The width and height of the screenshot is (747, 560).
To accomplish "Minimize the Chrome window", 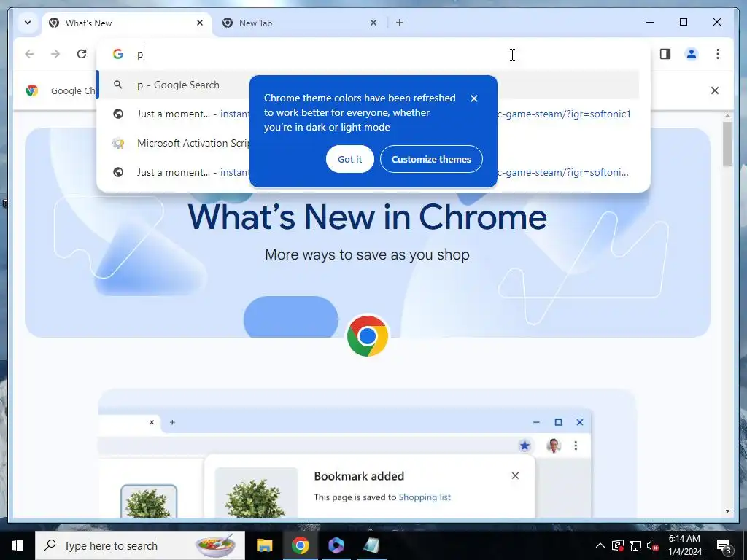I will (x=650, y=23).
